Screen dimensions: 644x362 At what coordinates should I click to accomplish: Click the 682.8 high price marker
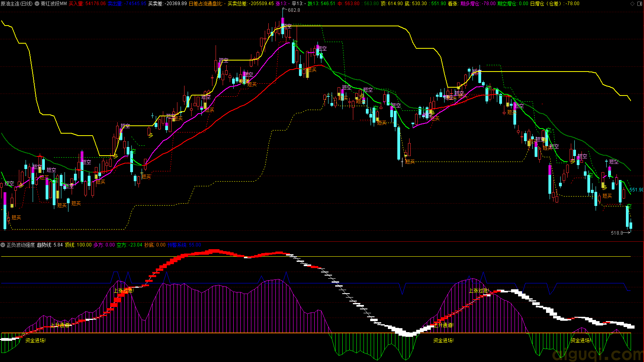coord(294,10)
